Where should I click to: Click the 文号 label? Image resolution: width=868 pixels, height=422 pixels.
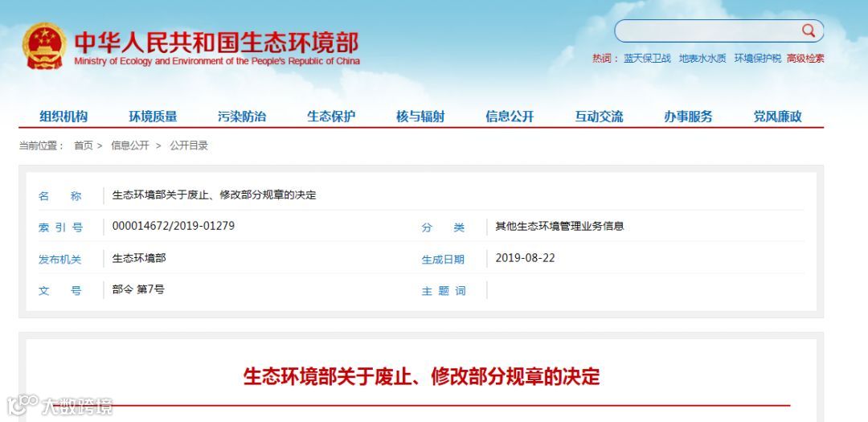tap(59, 291)
